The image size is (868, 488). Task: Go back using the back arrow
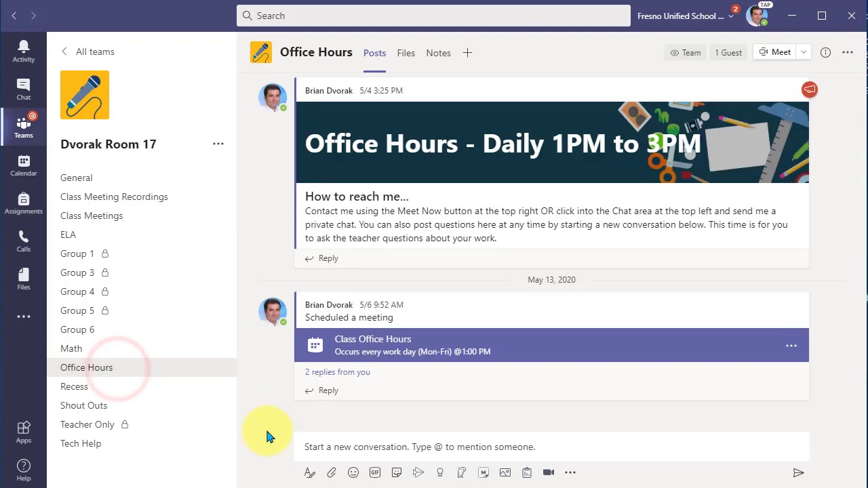point(14,16)
